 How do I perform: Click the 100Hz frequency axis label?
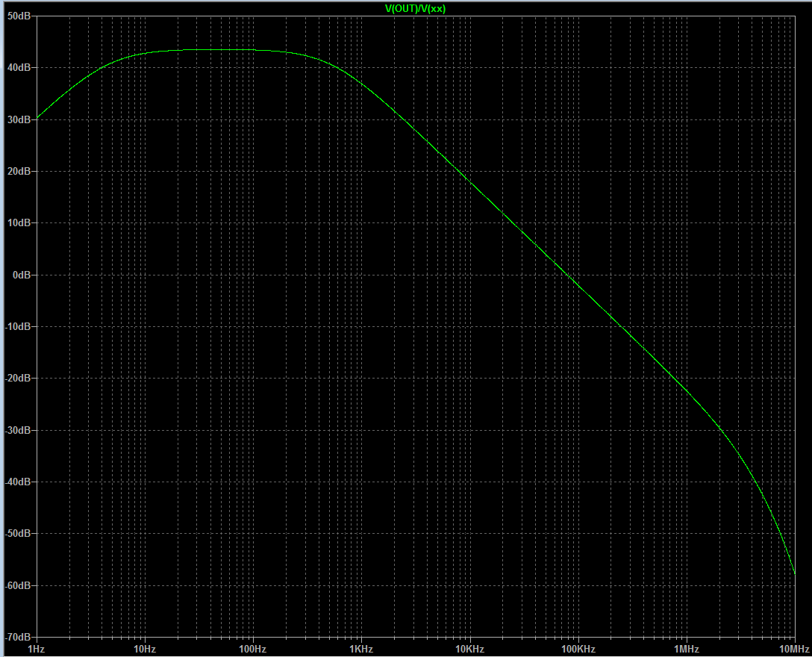pos(253,650)
